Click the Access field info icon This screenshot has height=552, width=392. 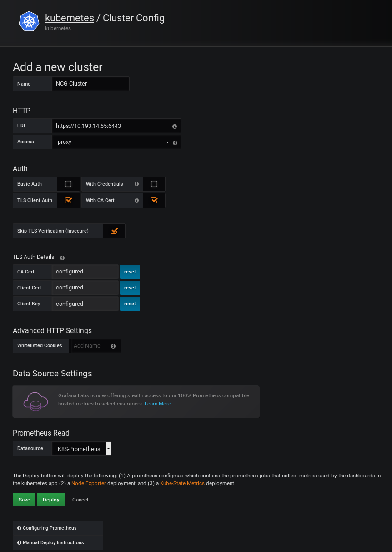point(175,142)
